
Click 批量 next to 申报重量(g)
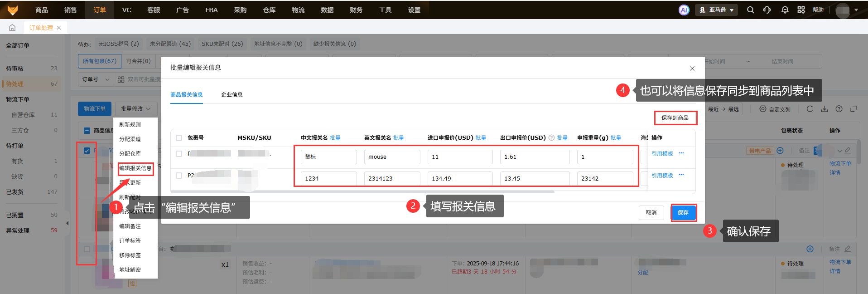(x=616, y=138)
